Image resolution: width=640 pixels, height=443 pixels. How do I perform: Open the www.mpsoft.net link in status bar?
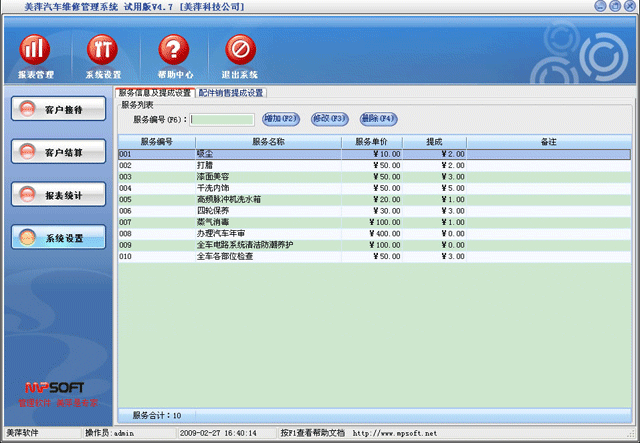pyautogui.click(x=395, y=434)
